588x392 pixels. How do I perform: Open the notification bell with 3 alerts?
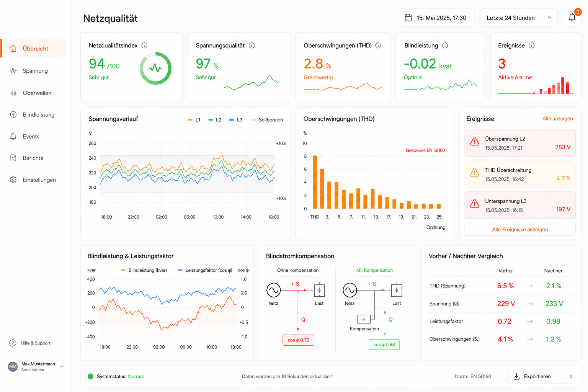pos(572,18)
